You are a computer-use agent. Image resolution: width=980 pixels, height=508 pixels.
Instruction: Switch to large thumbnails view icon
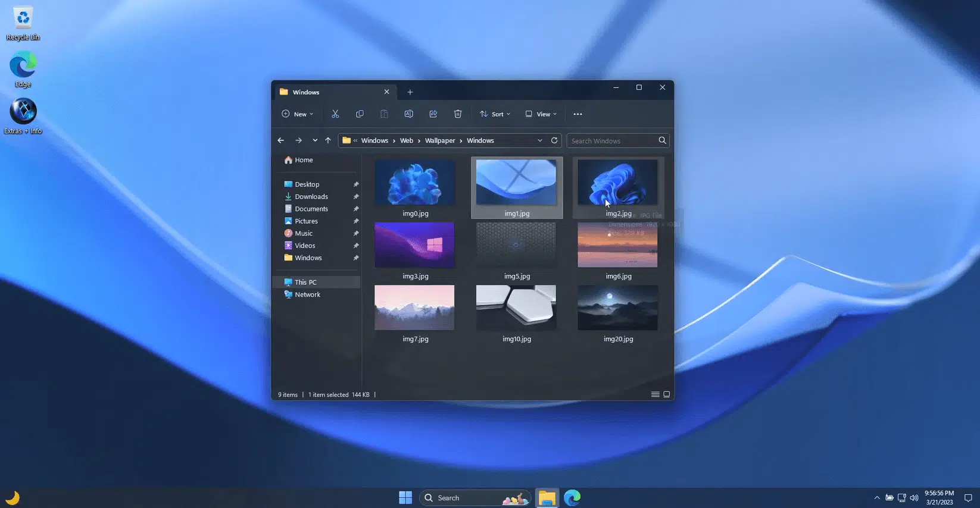click(667, 394)
